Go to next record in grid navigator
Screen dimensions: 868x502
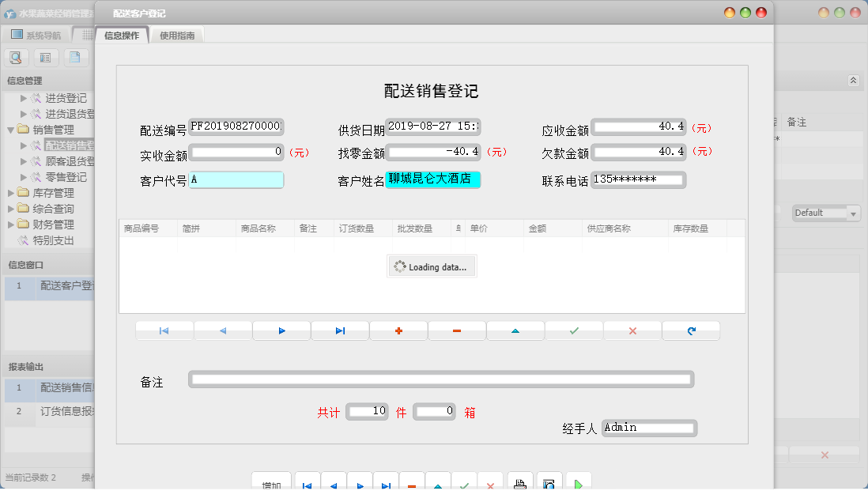tap(281, 330)
